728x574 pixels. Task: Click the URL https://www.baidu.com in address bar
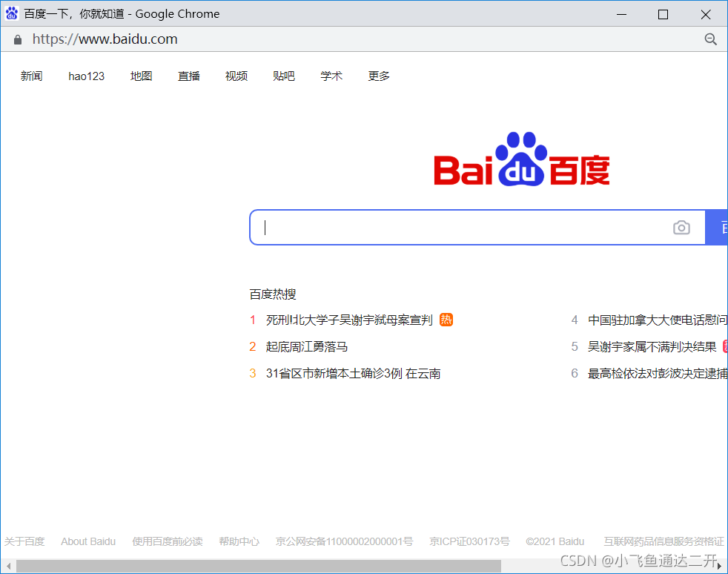coord(105,39)
